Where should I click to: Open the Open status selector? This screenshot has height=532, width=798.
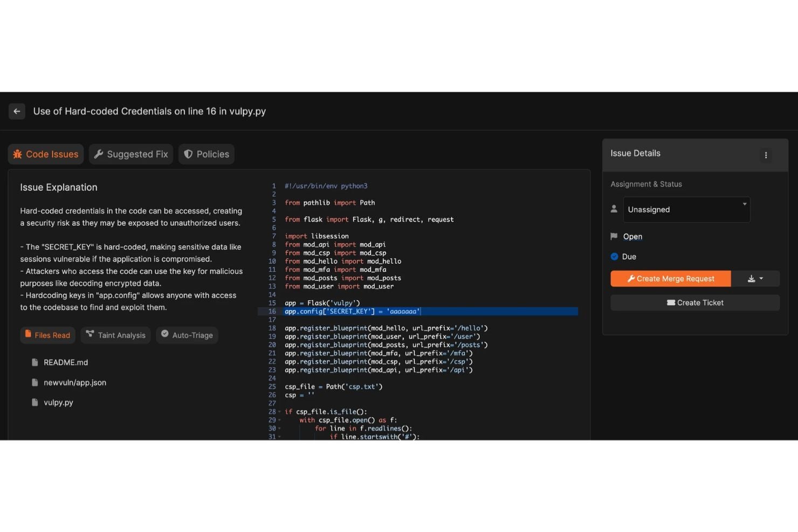coord(632,236)
